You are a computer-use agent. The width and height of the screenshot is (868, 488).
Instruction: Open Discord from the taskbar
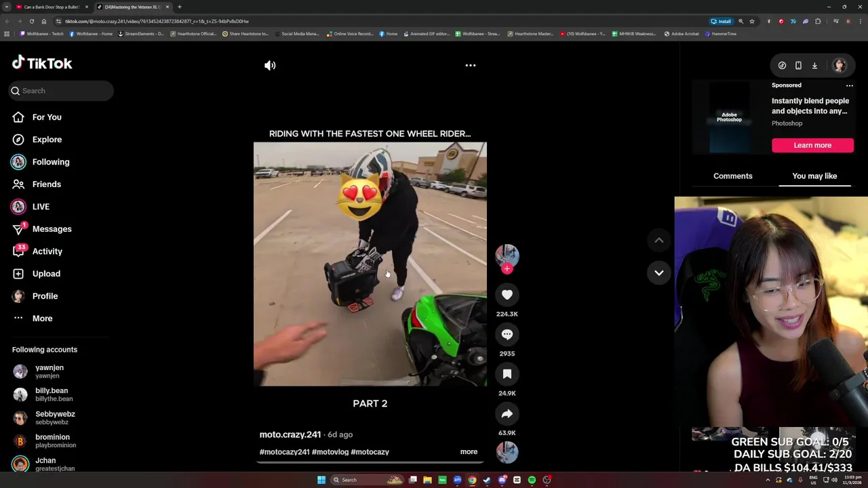point(502,480)
